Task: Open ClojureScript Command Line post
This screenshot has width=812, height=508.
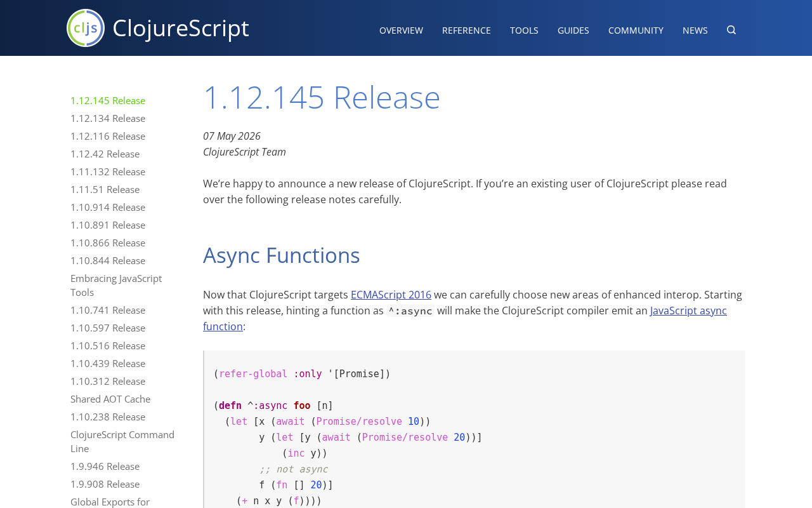Action: pyautogui.click(x=122, y=441)
